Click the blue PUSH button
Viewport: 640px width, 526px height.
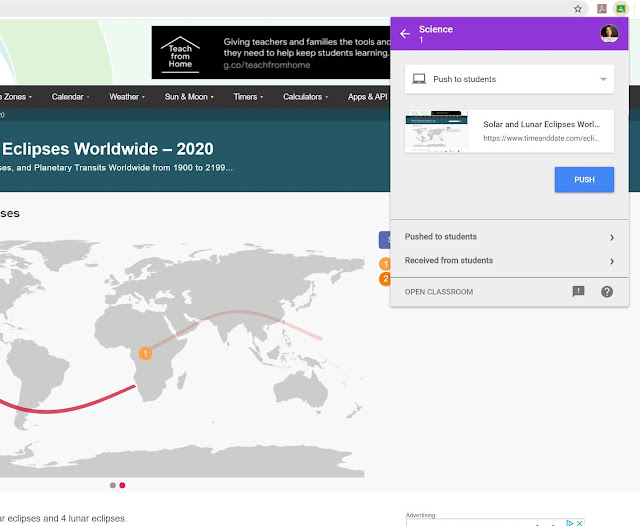click(584, 180)
